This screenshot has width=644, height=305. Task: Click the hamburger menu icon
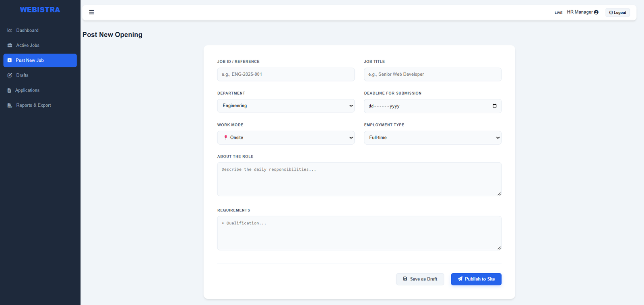(91, 12)
